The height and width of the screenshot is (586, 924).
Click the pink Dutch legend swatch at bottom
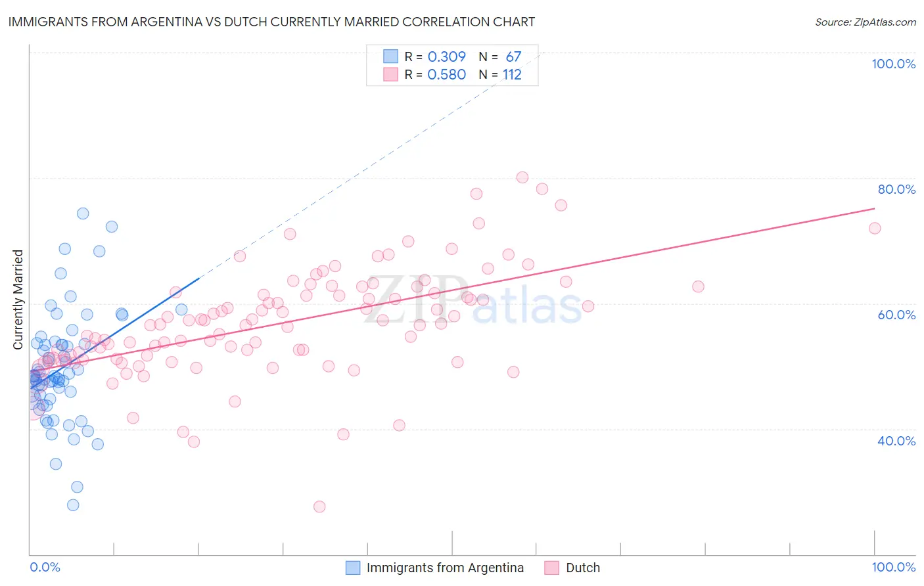point(552,568)
